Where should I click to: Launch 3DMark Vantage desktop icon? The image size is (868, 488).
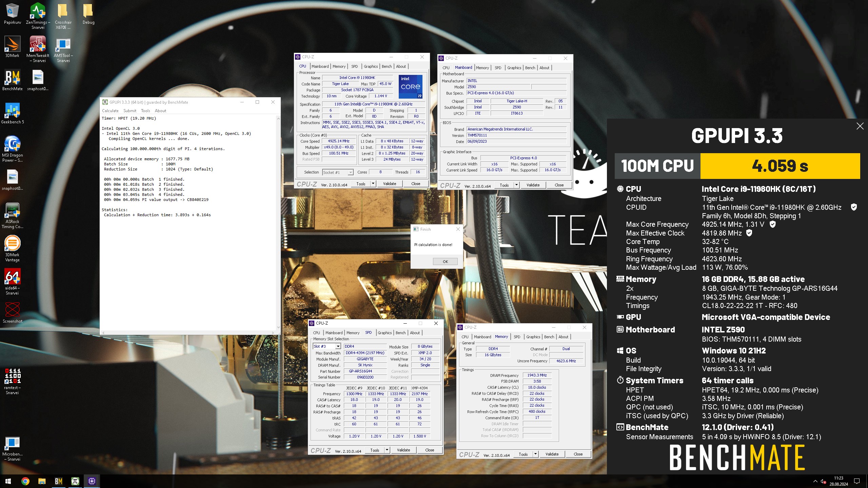click(12, 248)
